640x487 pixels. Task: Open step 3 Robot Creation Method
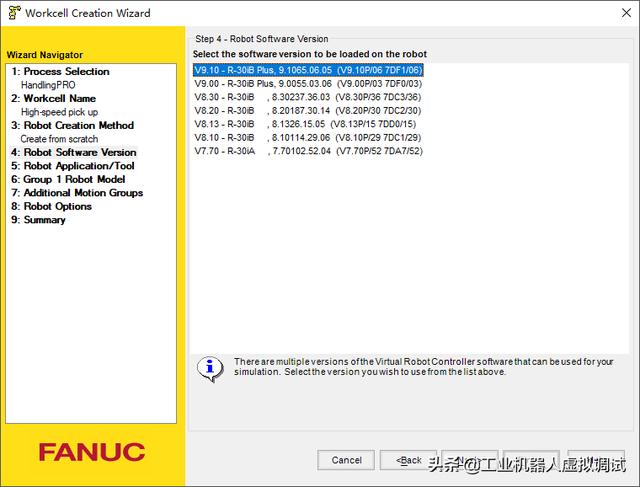tap(73, 125)
